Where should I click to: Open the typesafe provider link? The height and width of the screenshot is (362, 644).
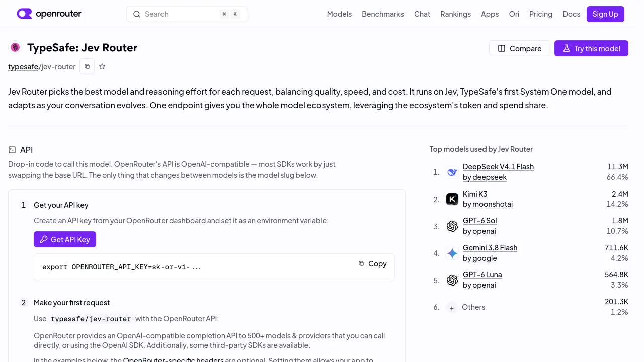click(23, 67)
